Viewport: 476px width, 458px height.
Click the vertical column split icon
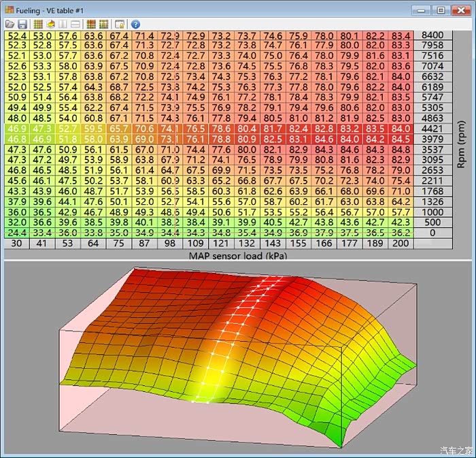click(x=63, y=24)
